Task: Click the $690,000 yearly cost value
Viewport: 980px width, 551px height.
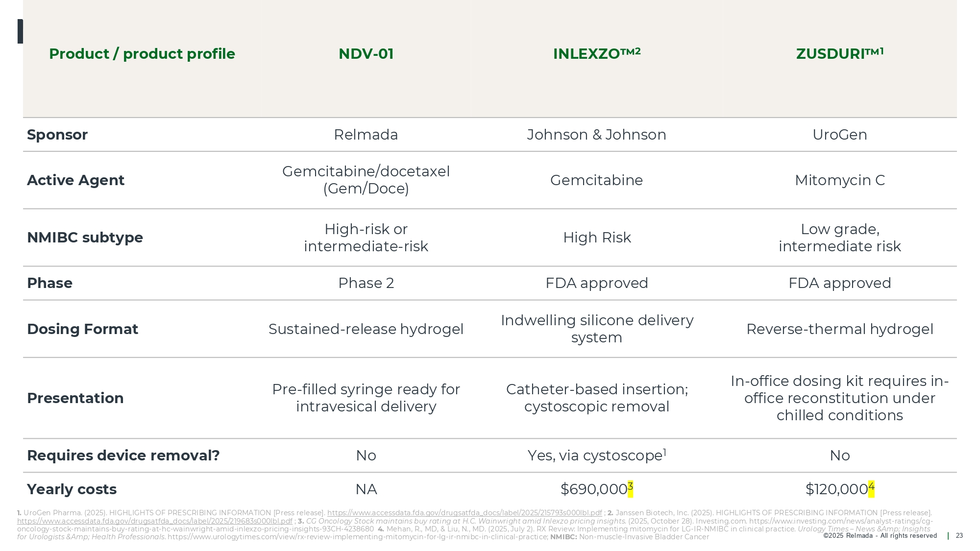Action: click(x=593, y=489)
